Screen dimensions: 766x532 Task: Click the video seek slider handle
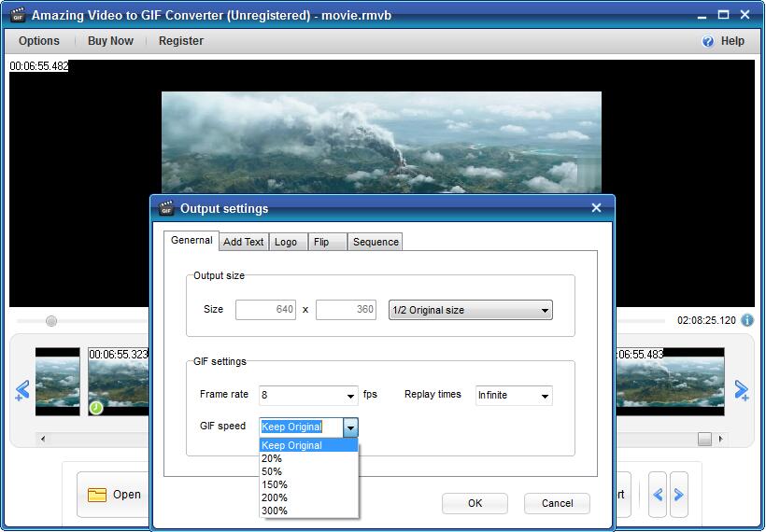coord(51,321)
